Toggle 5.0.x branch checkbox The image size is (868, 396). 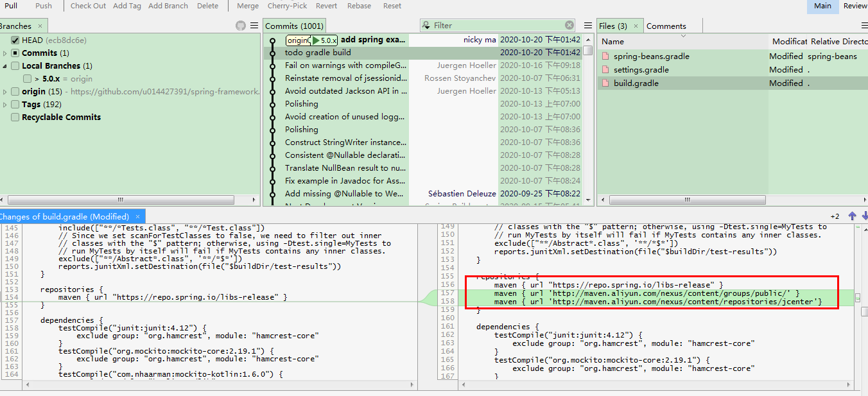pyautogui.click(x=27, y=79)
